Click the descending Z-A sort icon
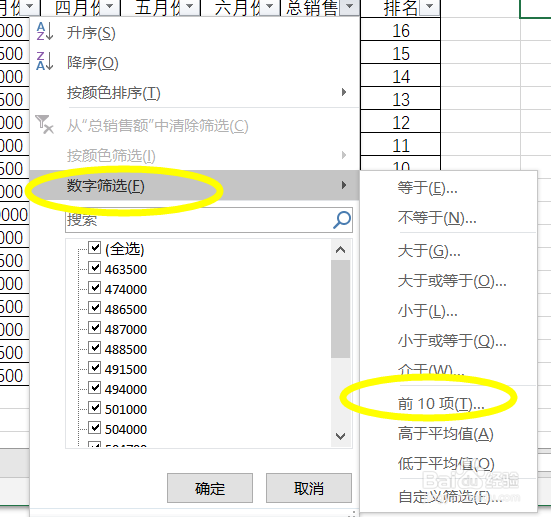Screen dimensions: 551x517 click(45, 61)
